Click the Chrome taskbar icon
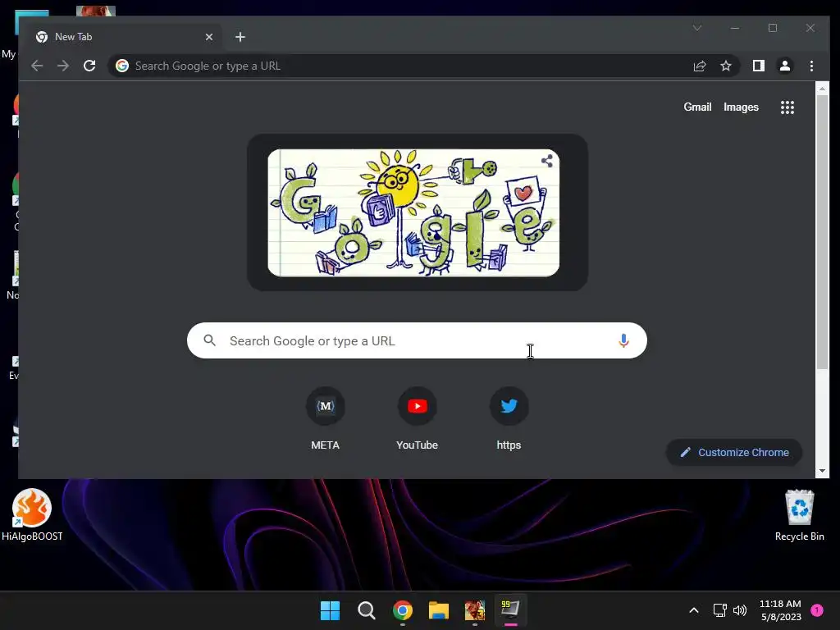 [402, 610]
